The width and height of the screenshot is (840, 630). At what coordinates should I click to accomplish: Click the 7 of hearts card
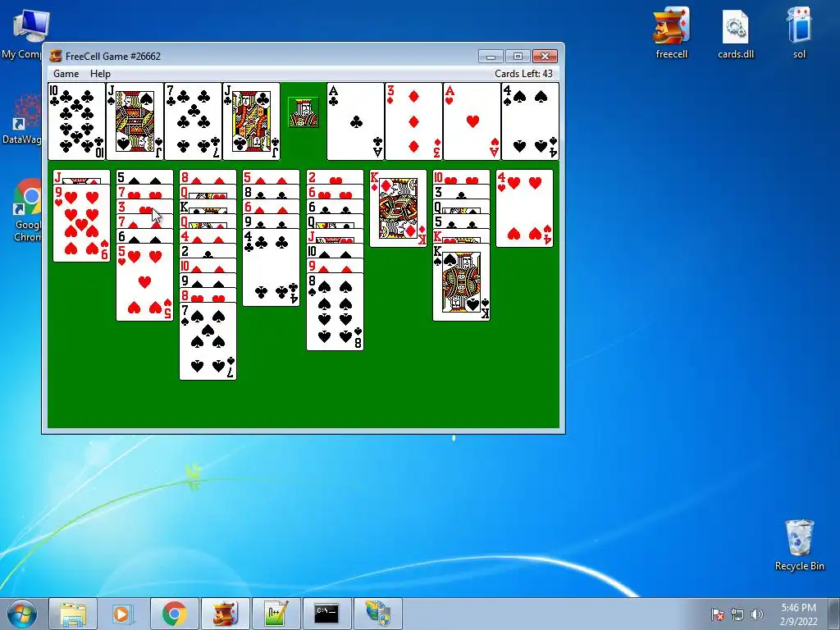click(x=144, y=192)
